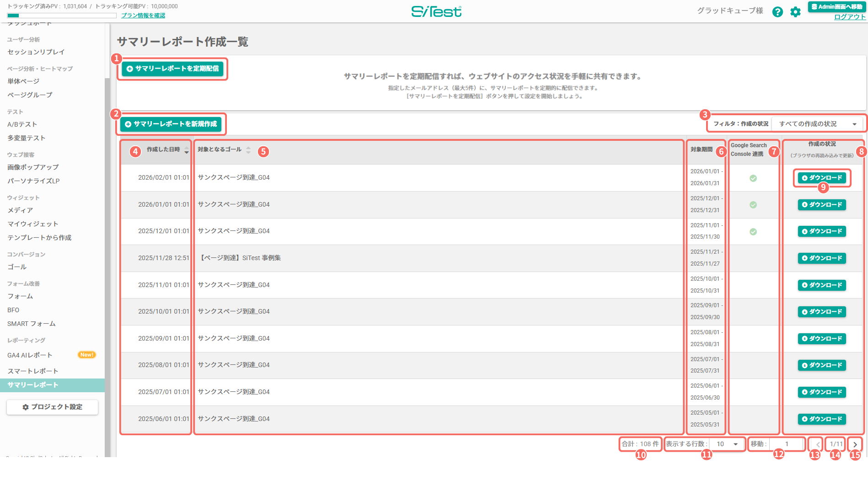Download the 2025/06/01 01:01 report
The height and width of the screenshot is (480, 868).
822,419
